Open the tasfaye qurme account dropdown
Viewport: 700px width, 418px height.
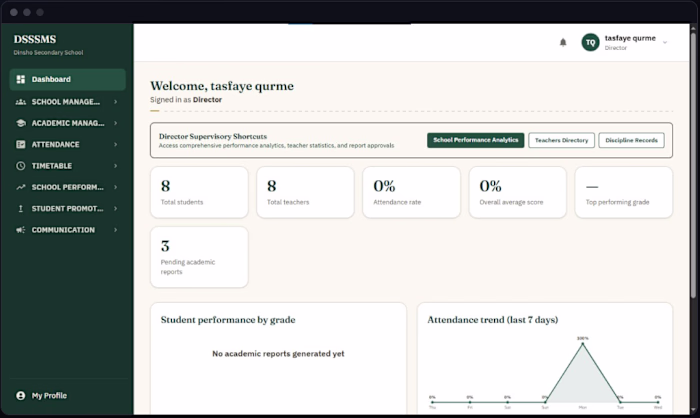(x=665, y=42)
